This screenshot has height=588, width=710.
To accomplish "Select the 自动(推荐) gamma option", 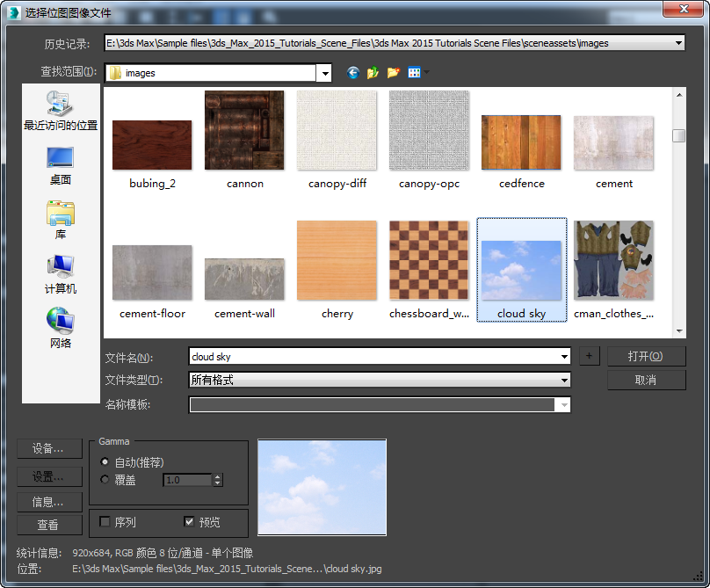I will tap(106, 462).
